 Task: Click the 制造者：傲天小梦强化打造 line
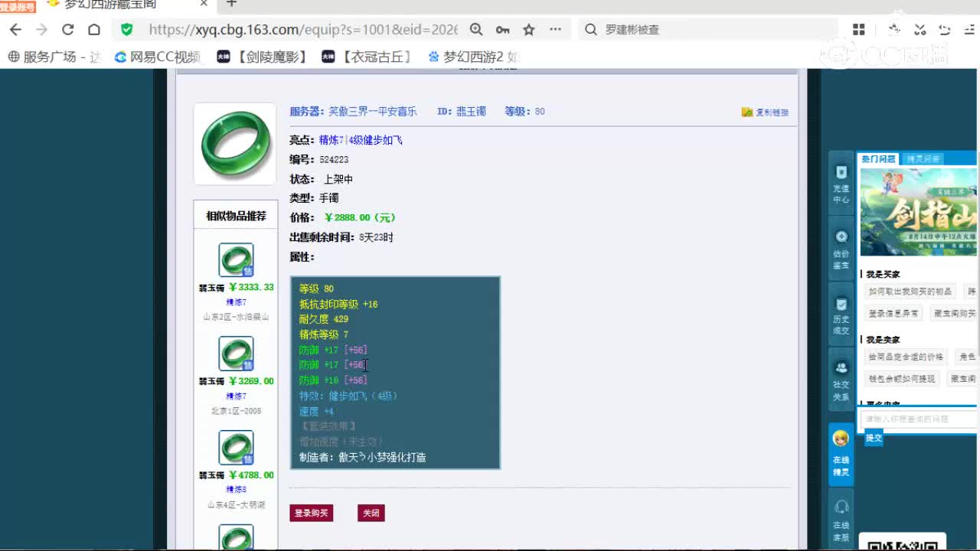click(x=362, y=457)
